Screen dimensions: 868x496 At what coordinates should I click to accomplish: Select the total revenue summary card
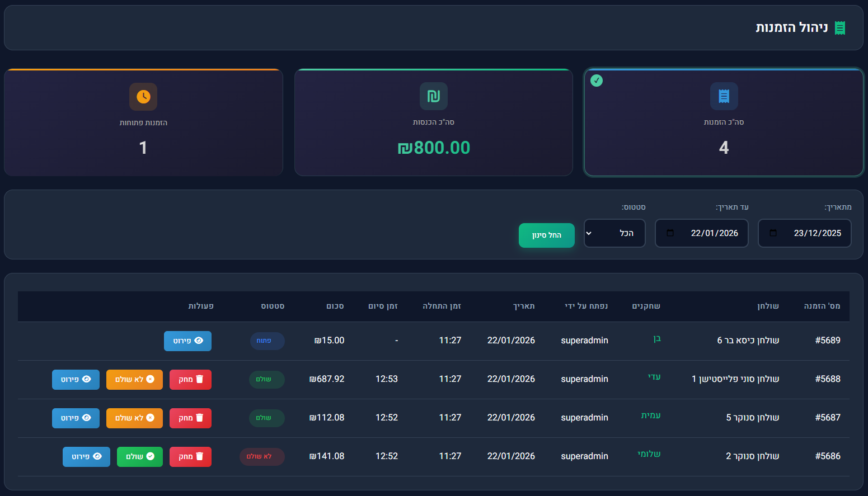(434, 123)
